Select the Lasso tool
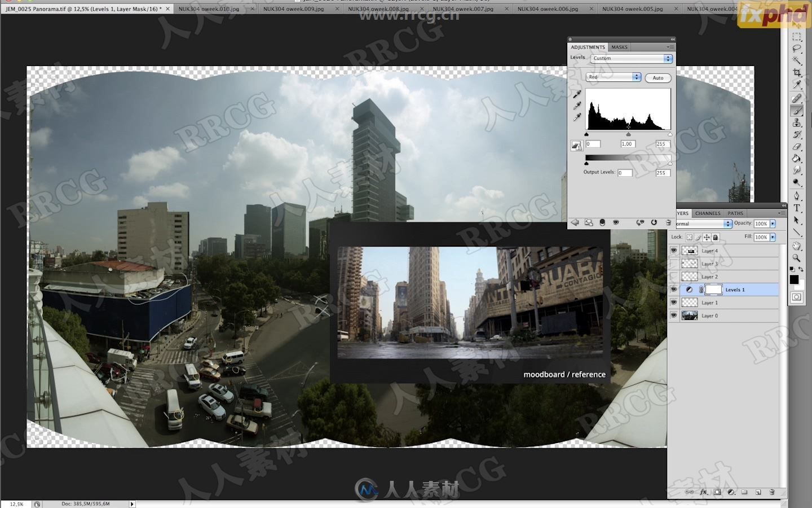The height and width of the screenshot is (508, 812). (x=797, y=49)
